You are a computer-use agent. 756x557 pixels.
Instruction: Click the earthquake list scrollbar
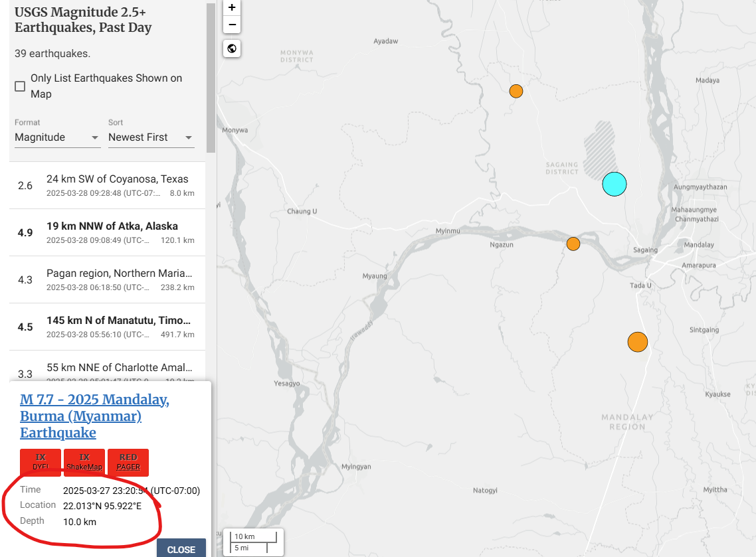211,78
